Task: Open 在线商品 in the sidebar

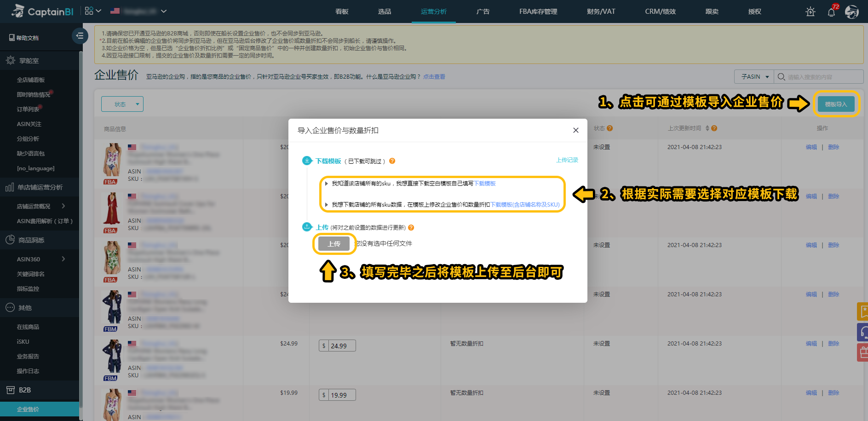Action: pyautogui.click(x=28, y=327)
